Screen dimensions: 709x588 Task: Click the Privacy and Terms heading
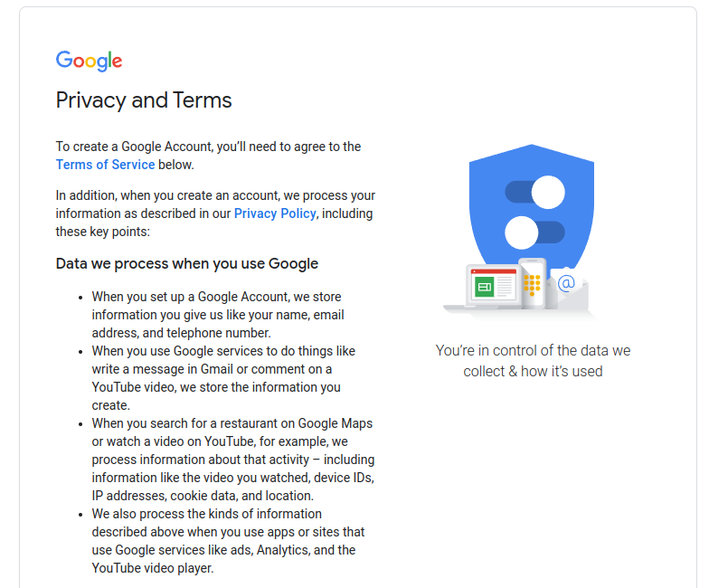click(x=144, y=100)
